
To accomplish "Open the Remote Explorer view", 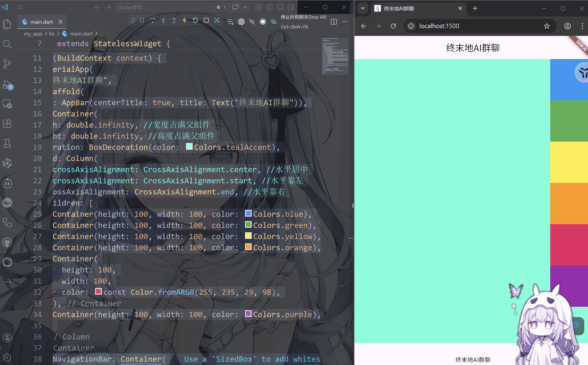I will 7,104.
